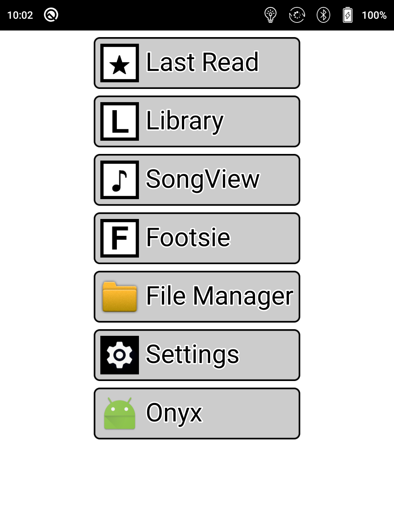This screenshot has width=394, height=532.
Task: Tap the star icon for Last Read
Action: click(119, 63)
